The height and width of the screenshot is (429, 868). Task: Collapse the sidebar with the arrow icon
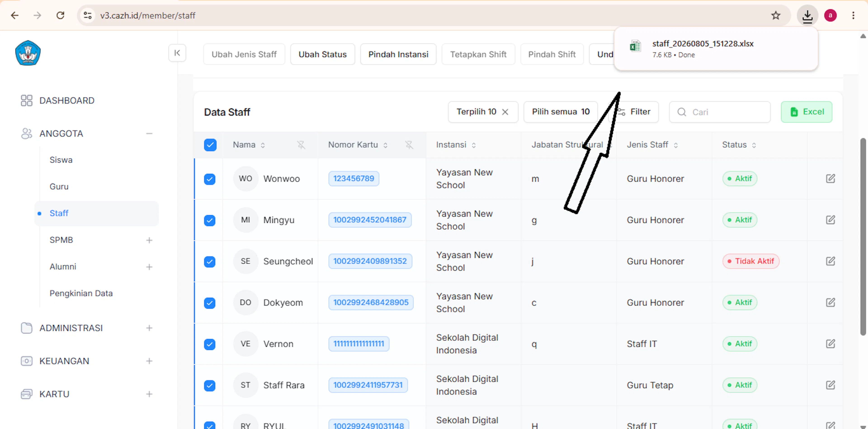(x=177, y=53)
